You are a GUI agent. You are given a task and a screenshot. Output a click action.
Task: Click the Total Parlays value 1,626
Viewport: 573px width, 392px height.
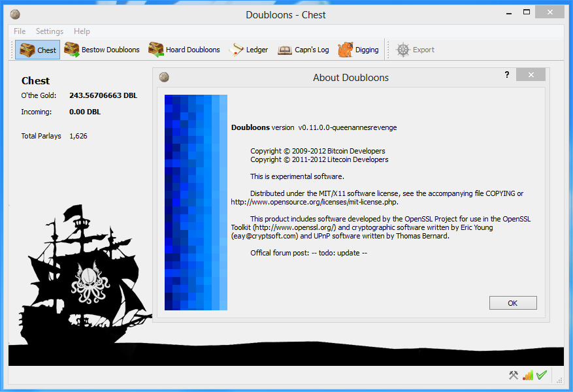[78, 136]
